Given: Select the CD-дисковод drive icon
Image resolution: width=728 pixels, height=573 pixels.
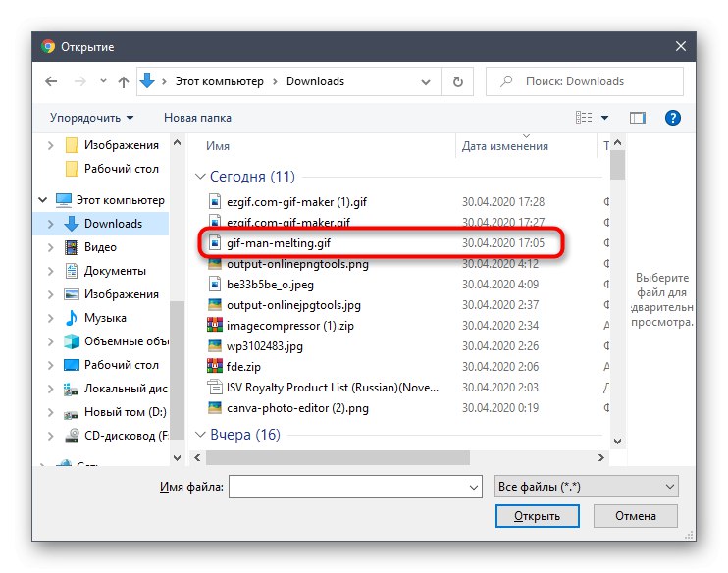Looking at the screenshot, I should point(72,435).
